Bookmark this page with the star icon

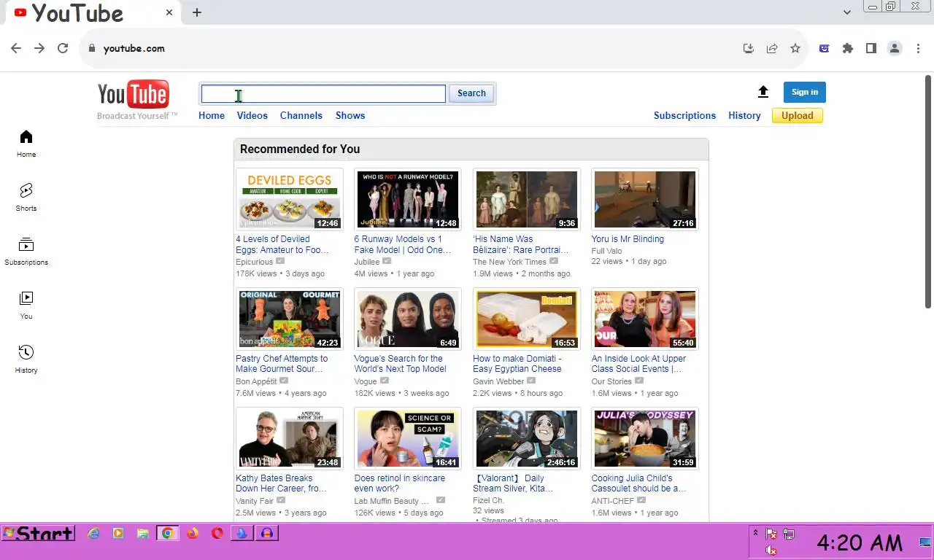click(x=795, y=48)
